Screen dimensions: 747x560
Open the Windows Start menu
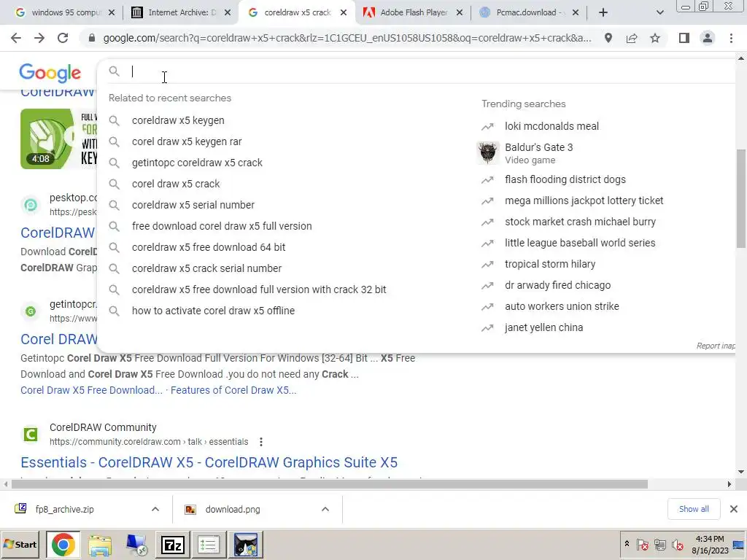(21, 544)
